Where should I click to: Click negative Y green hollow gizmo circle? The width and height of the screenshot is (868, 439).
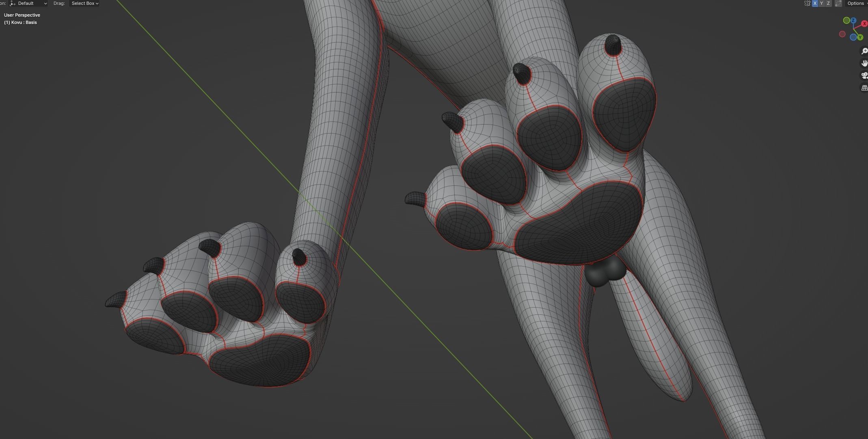pos(846,20)
